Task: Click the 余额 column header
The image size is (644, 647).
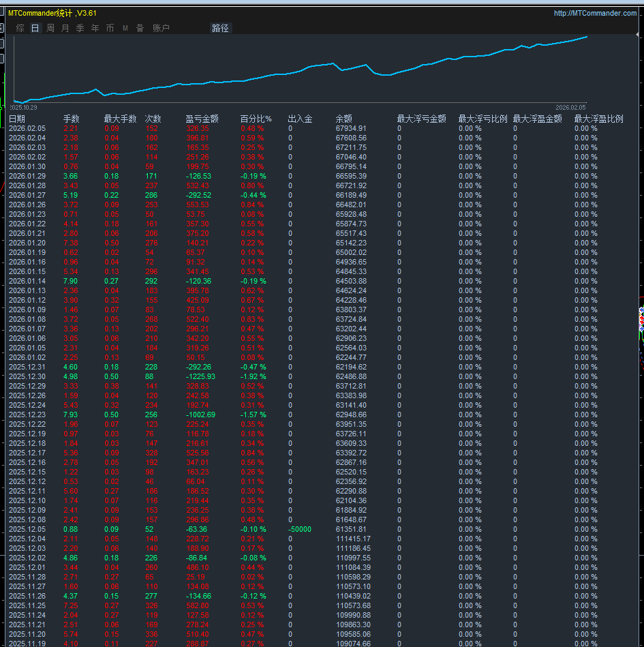Action: pyautogui.click(x=344, y=119)
